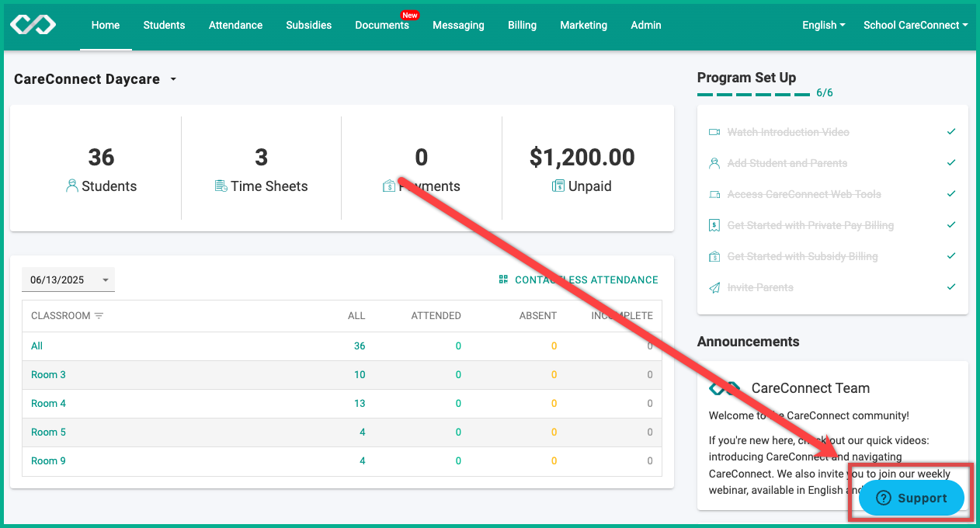Open the Students tab
This screenshot has width=980, height=528.
pos(164,25)
